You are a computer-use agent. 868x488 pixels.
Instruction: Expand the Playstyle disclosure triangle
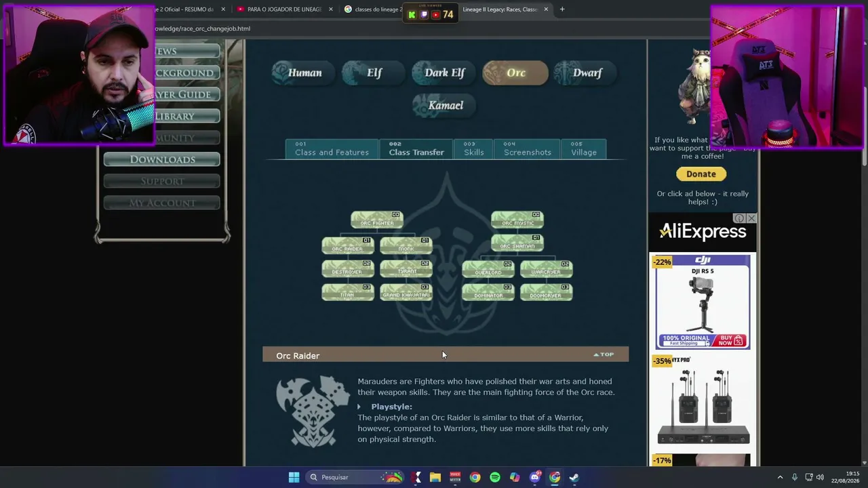pos(359,407)
